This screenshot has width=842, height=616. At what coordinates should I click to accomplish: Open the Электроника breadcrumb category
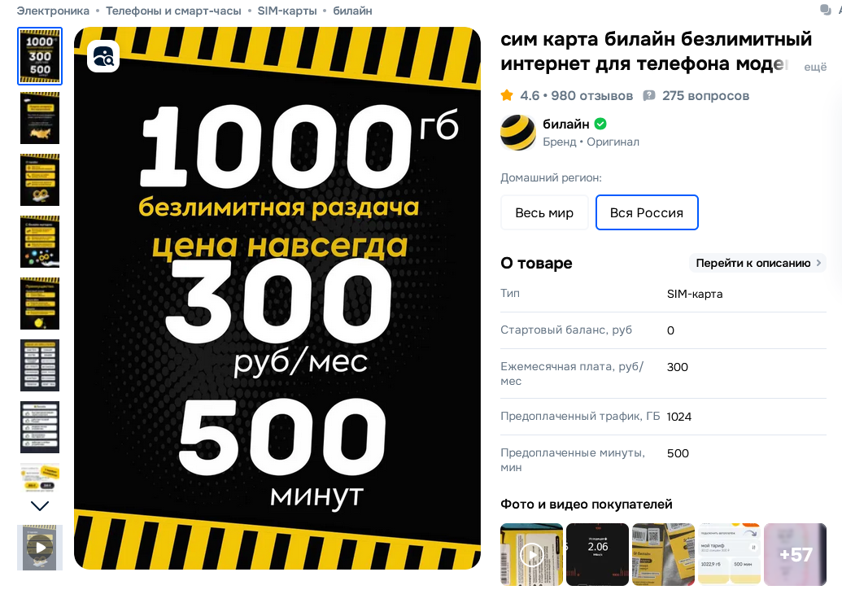click(x=53, y=11)
